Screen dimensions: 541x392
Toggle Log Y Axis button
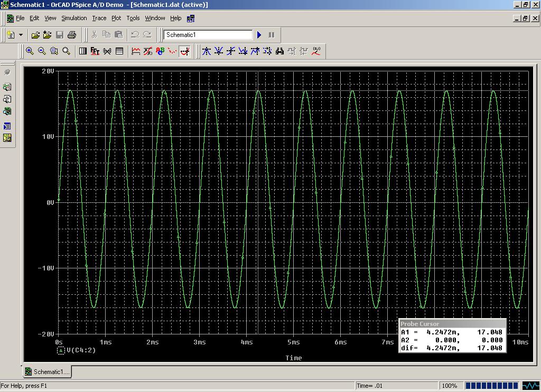(119, 51)
